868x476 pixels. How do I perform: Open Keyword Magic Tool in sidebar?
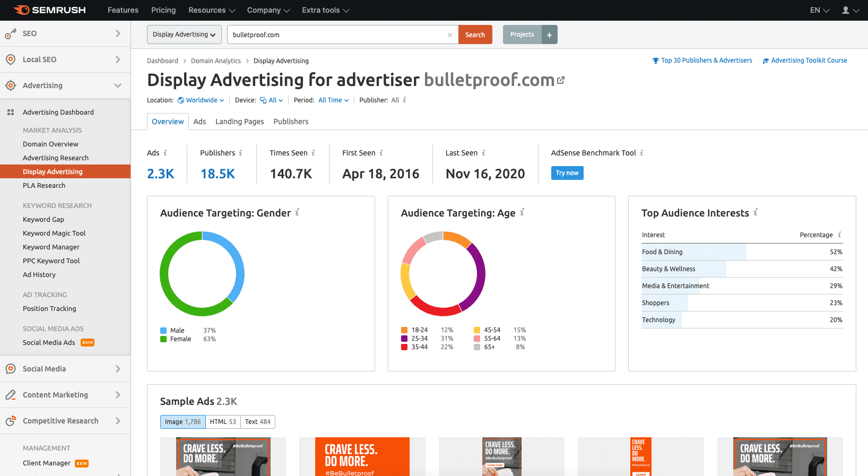pos(54,233)
